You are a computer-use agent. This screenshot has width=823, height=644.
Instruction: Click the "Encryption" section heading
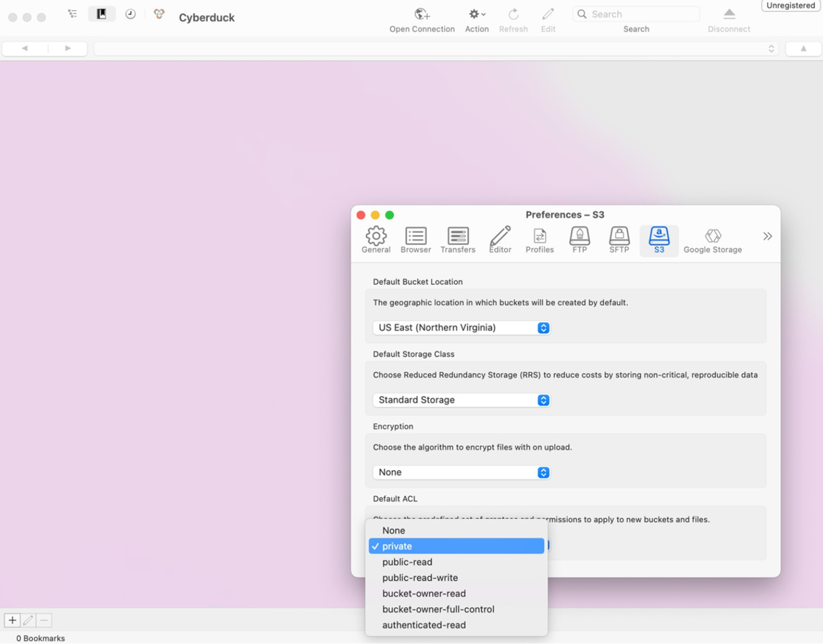coord(393,426)
